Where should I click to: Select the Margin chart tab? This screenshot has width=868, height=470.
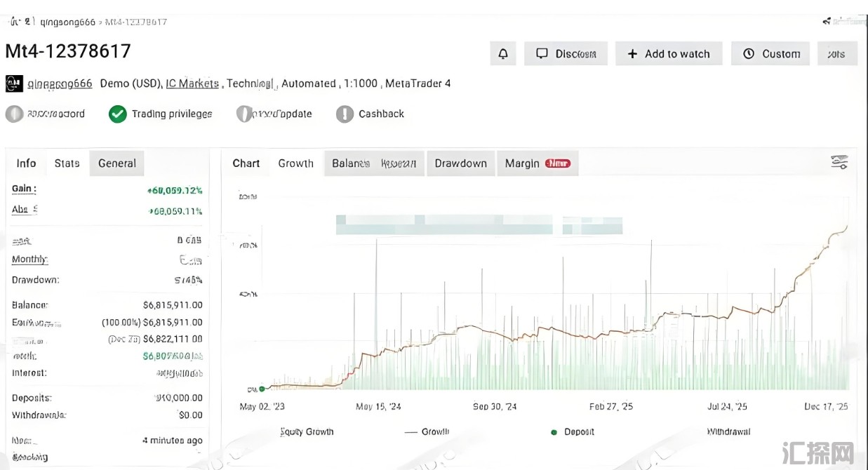pyautogui.click(x=522, y=163)
